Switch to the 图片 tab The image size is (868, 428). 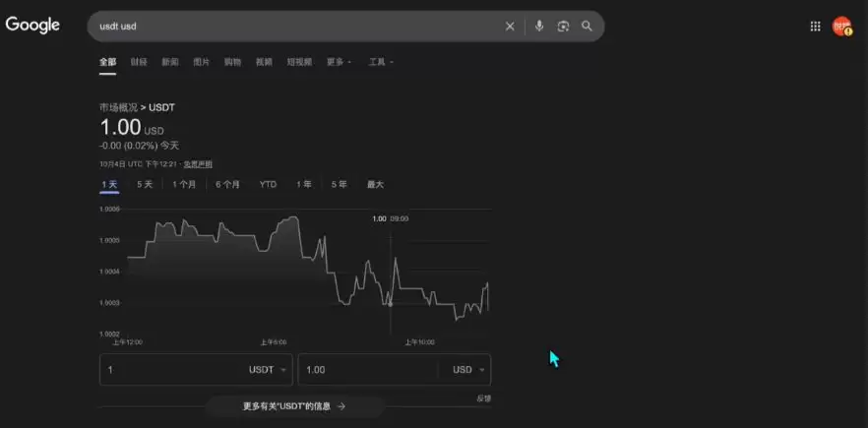(202, 62)
